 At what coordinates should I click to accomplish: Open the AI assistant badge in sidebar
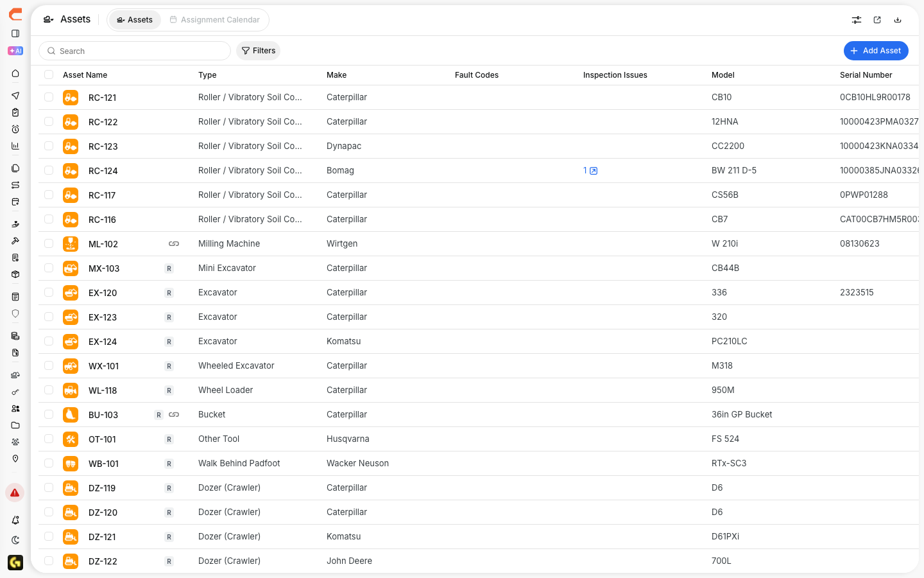pos(15,51)
